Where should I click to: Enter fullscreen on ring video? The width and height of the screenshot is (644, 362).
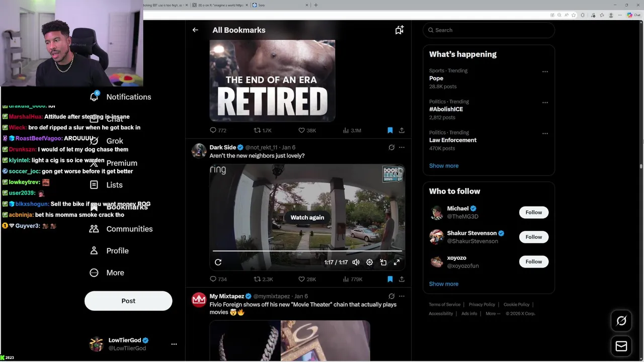[396, 262]
